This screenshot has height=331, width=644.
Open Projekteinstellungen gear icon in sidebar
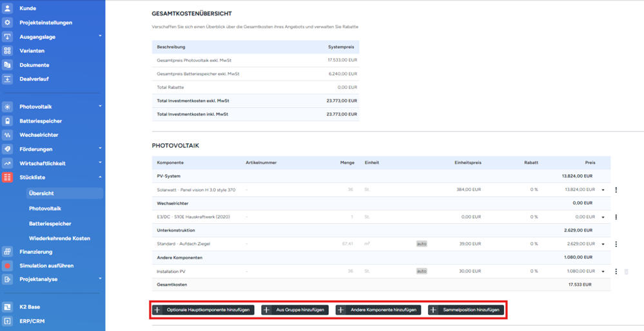(x=8, y=23)
